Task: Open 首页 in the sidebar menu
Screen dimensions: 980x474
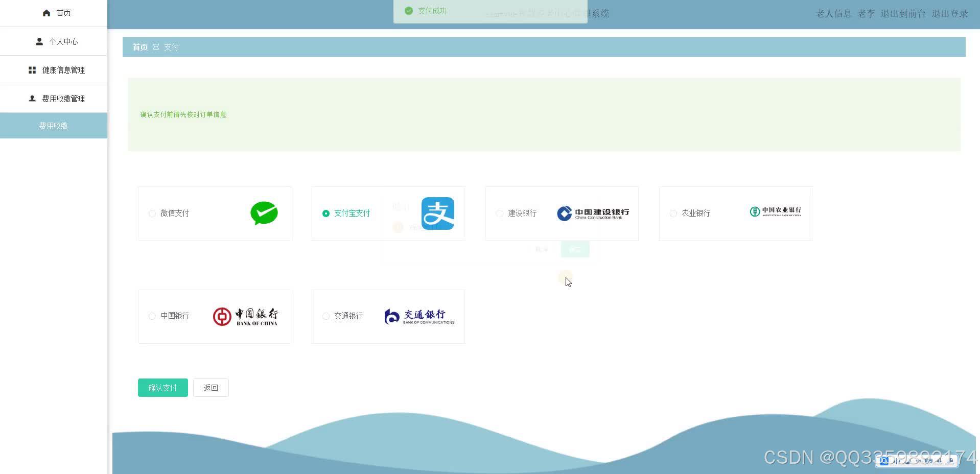Action: pyautogui.click(x=54, y=13)
